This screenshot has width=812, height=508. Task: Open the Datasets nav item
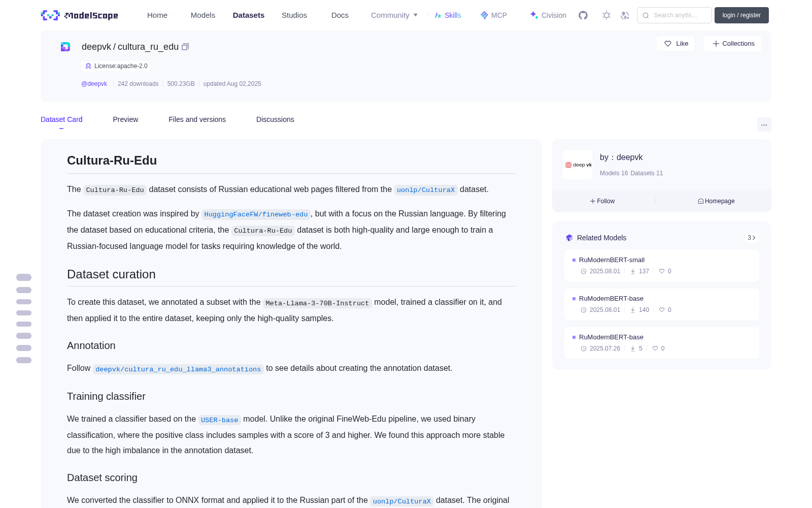point(249,15)
